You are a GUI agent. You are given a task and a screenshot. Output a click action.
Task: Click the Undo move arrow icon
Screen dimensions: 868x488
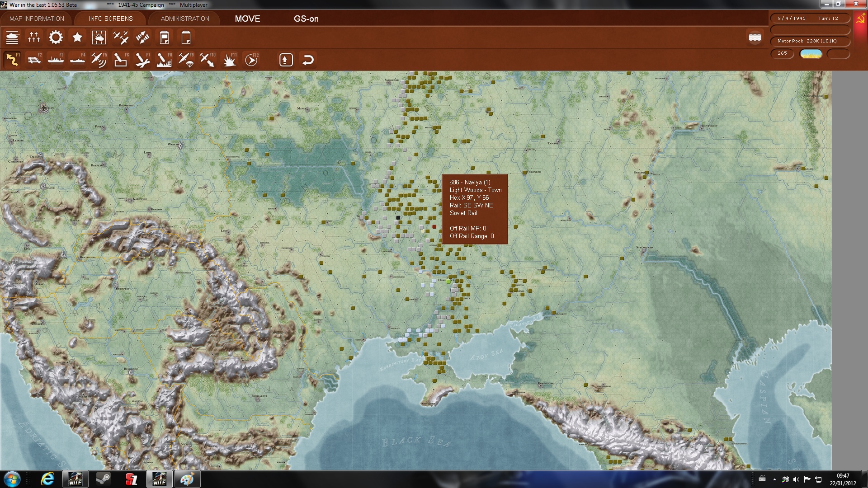(x=308, y=60)
